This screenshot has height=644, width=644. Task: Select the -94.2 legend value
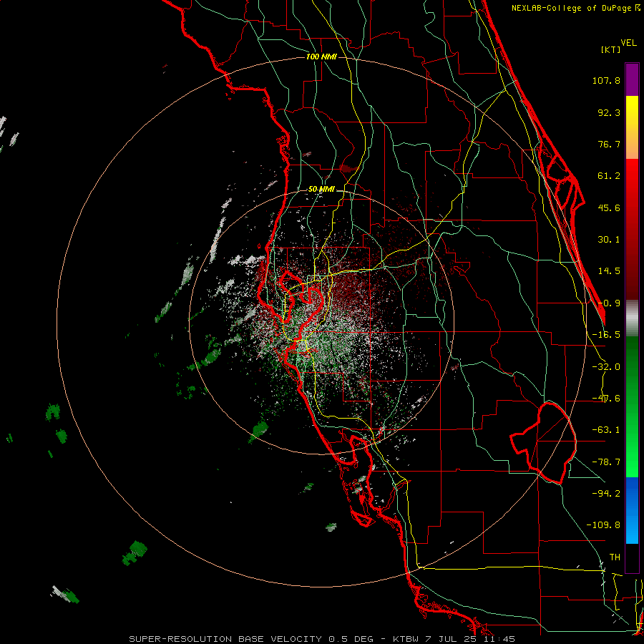(x=606, y=493)
